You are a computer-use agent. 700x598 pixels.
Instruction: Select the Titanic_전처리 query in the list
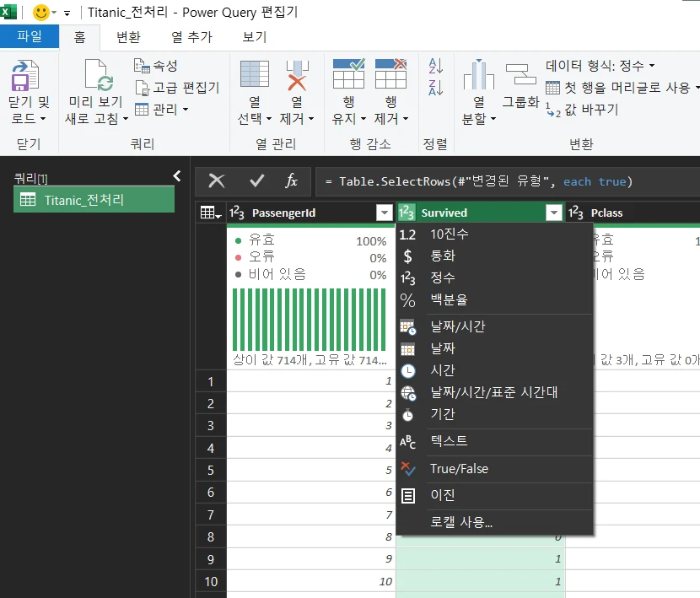click(93, 199)
